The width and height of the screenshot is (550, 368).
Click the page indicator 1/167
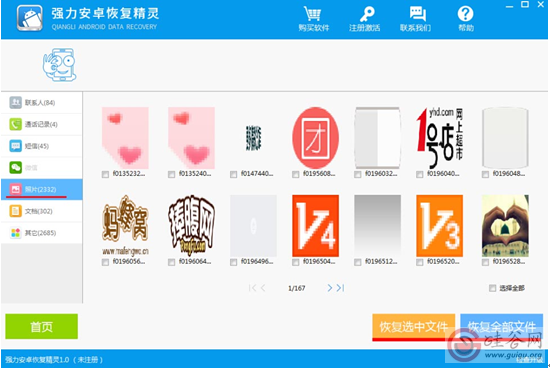(x=296, y=288)
